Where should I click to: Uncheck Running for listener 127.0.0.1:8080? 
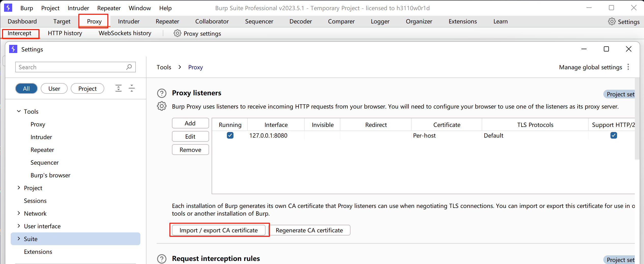coord(230,135)
